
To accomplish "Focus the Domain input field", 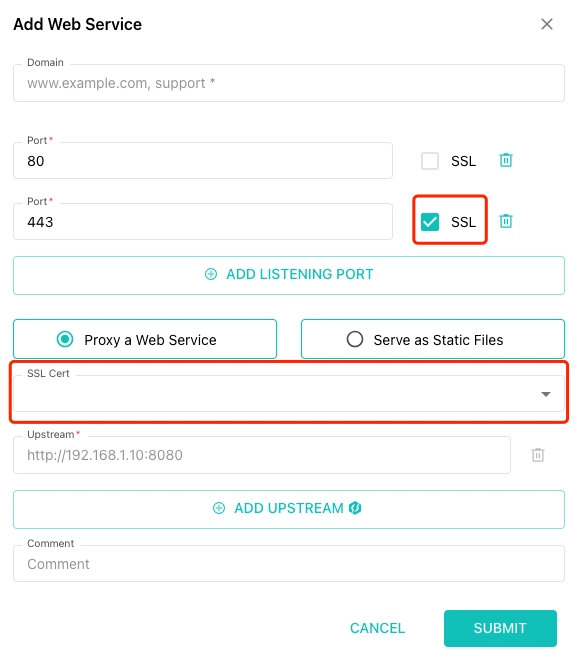I will tap(289, 83).
